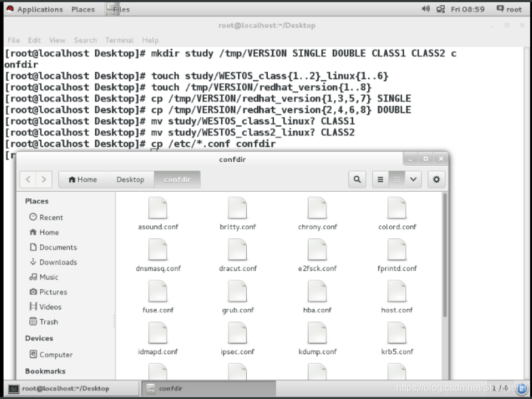
Task: Open Home in the Places sidebar
Action: [44, 232]
